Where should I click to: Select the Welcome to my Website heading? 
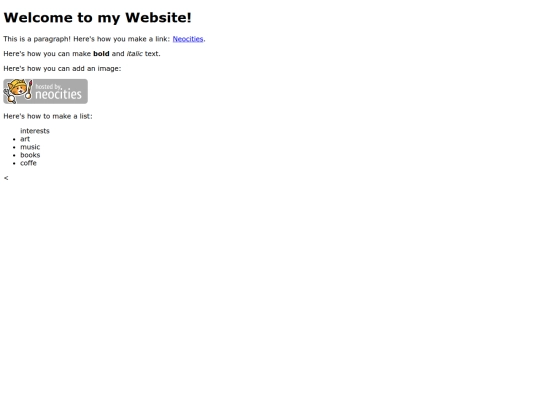(x=97, y=18)
